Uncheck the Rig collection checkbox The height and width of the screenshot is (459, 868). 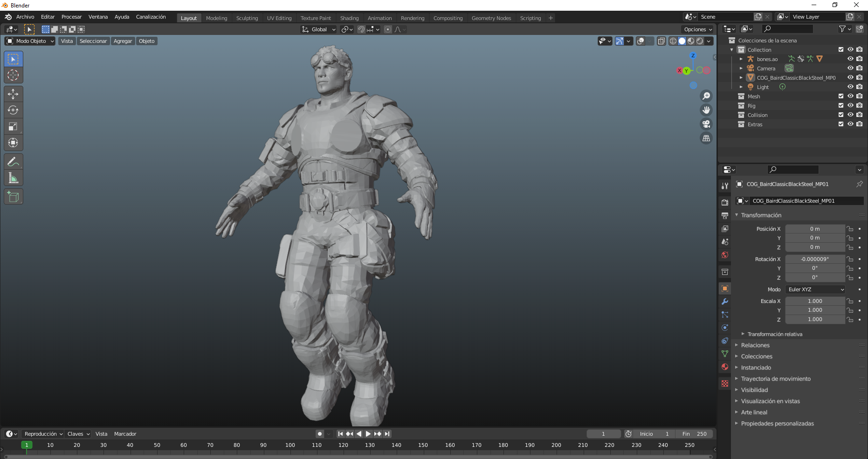pyautogui.click(x=841, y=105)
